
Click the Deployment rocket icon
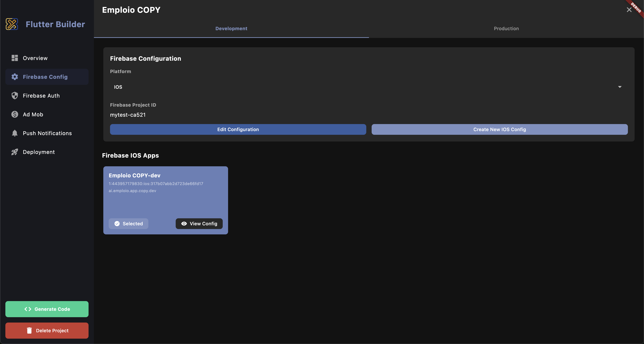click(15, 152)
